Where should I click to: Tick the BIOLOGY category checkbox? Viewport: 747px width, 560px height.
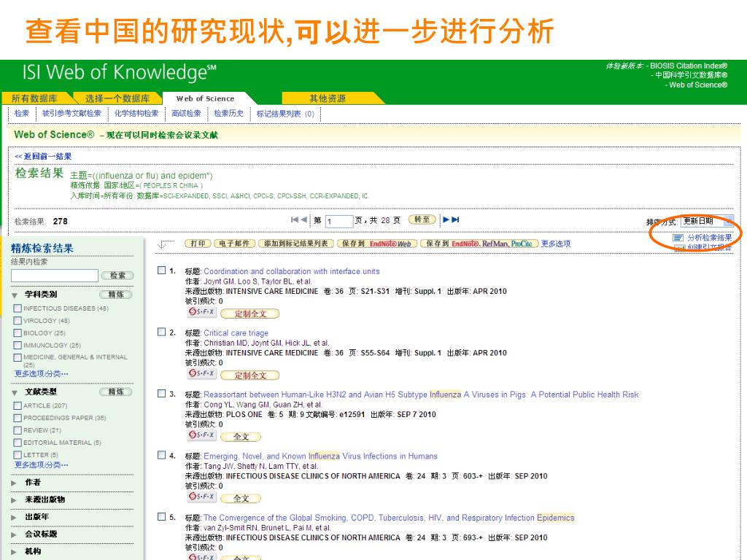[x=18, y=332]
